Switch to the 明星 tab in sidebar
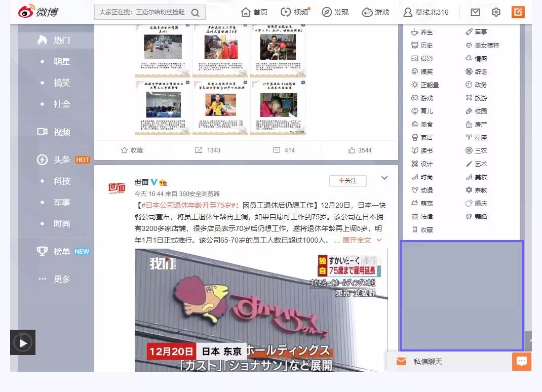 [61, 61]
